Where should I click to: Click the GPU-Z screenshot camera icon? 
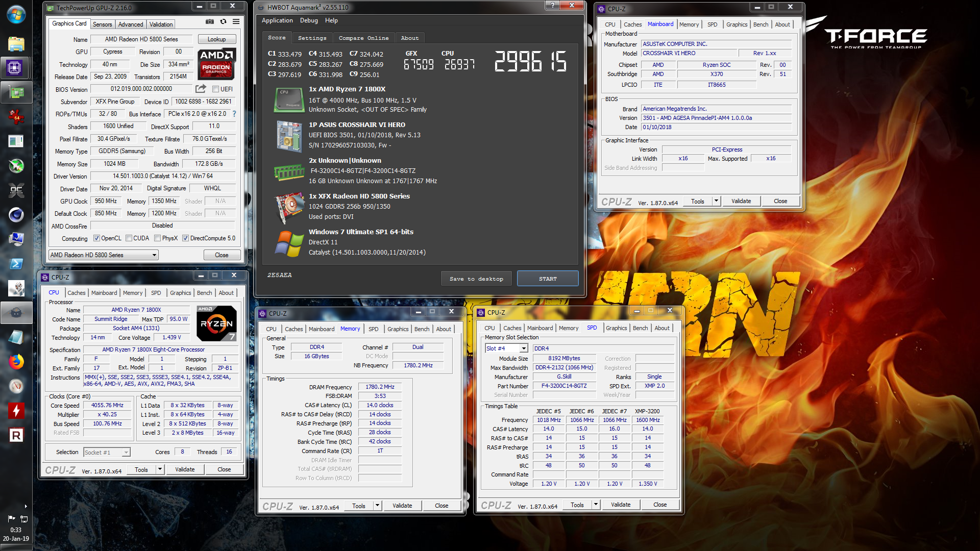coord(210,22)
